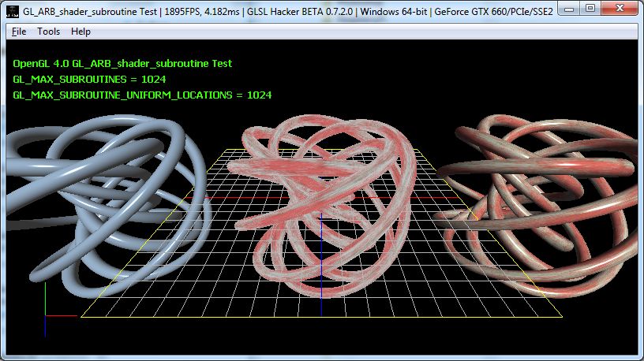The height and width of the screenshot is (361, 644).
Task: Close the GLSL Hacker window
Action: coord(620,8)
